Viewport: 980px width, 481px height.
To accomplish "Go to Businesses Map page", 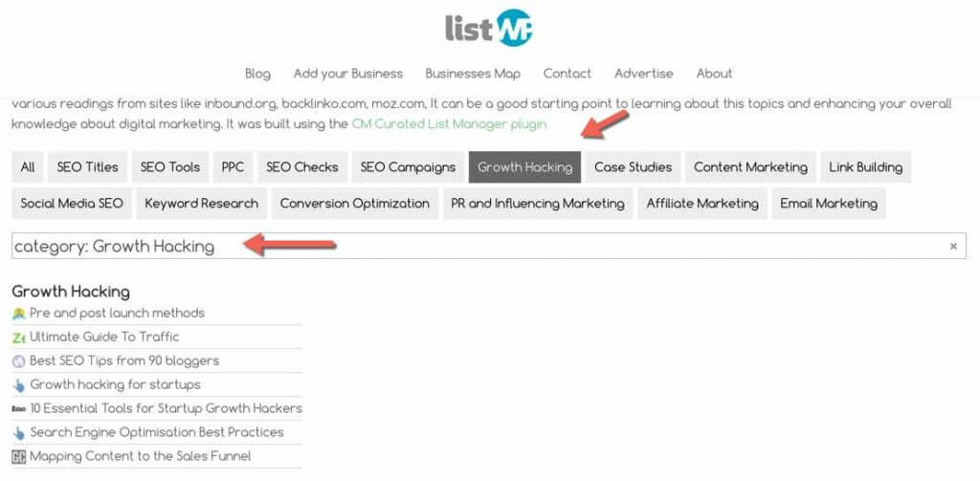I will 473,74.
